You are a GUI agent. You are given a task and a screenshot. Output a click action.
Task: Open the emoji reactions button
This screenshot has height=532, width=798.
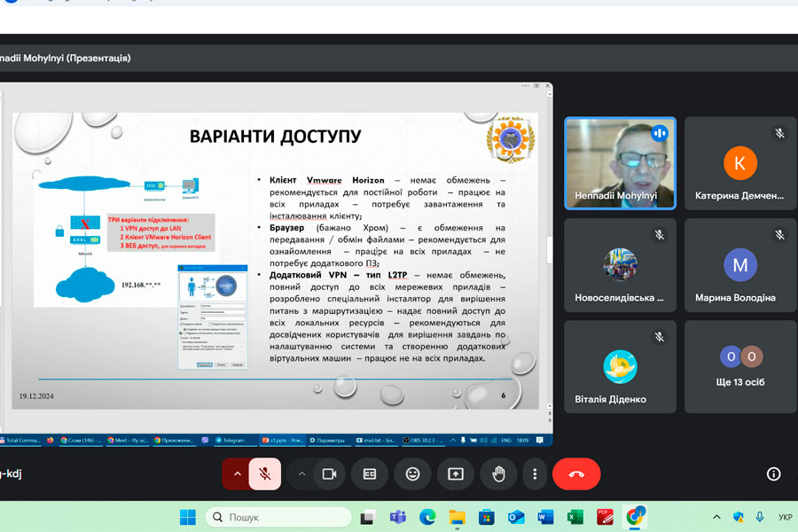coord(412,474)
